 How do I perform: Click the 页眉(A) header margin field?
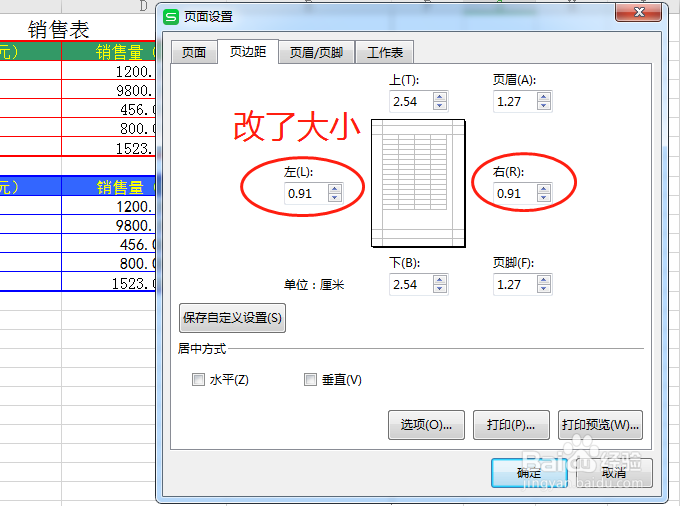[x=515, y=101]
